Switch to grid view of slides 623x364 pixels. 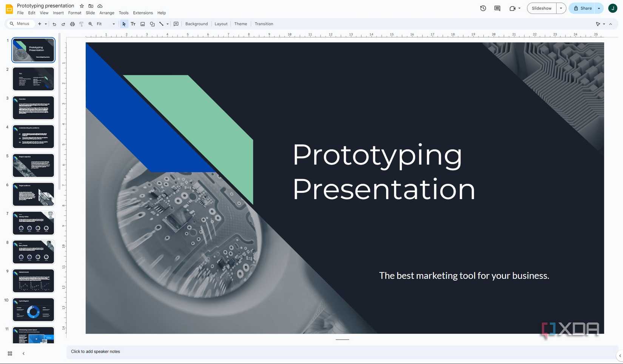coord(9,353)
